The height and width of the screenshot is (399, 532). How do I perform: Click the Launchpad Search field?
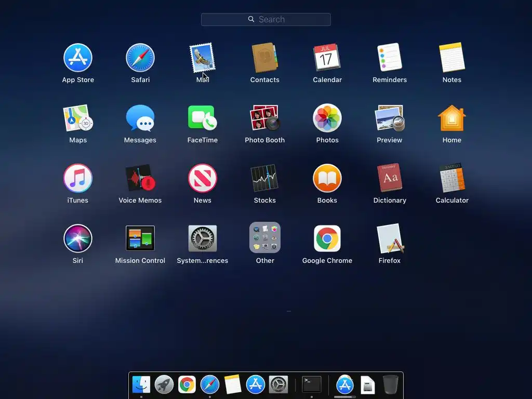click(x=265, y=19)
